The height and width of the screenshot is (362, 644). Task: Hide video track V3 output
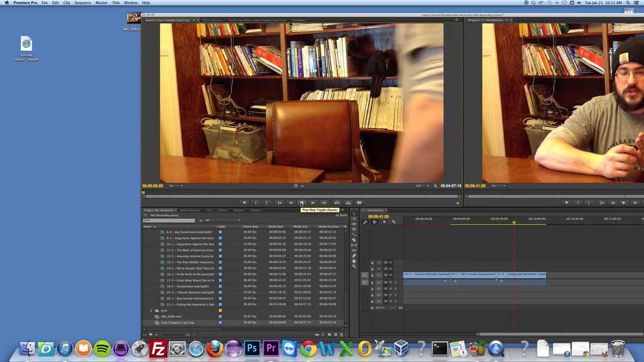(x=390, y=262)
